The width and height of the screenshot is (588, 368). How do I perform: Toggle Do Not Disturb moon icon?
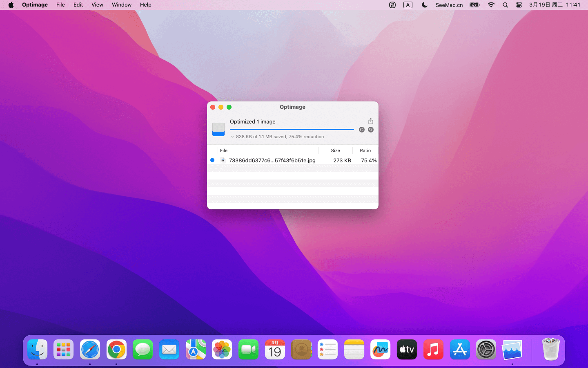tap(425, 5)
